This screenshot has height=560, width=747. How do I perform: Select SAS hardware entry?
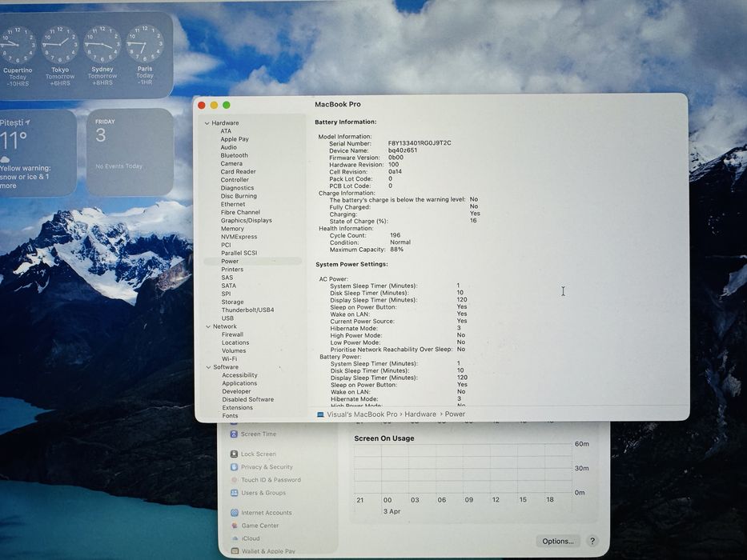click(227, 277)
